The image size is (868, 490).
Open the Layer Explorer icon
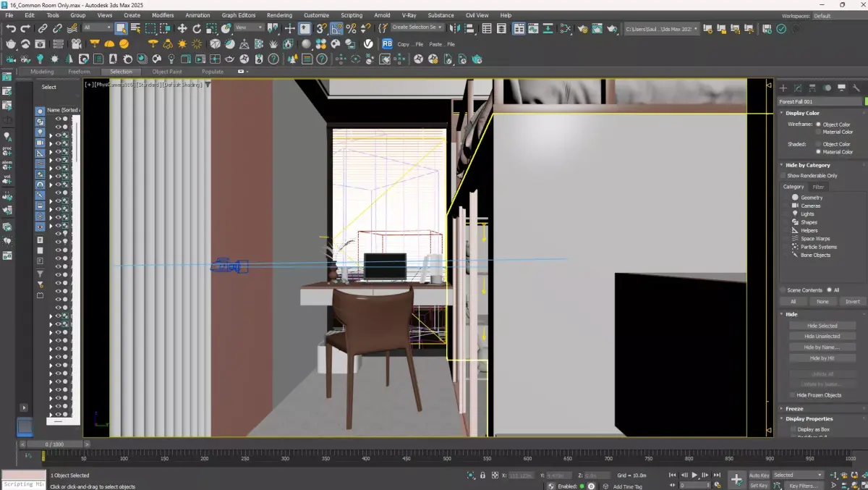point(503,28)
